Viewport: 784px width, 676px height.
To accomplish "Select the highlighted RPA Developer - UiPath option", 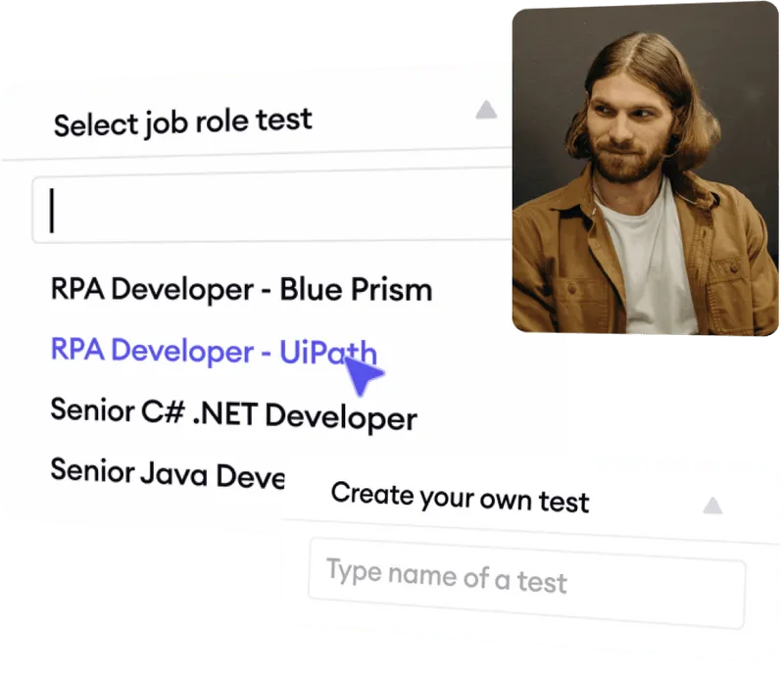I will click(216, 350).
